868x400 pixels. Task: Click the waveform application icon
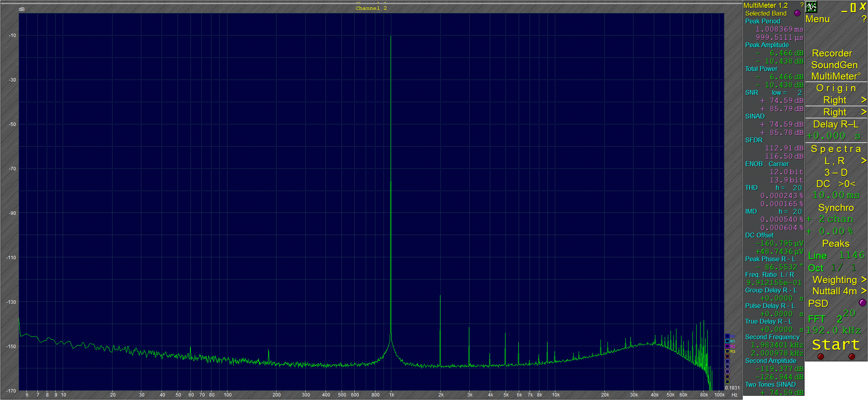pos(811,7)
